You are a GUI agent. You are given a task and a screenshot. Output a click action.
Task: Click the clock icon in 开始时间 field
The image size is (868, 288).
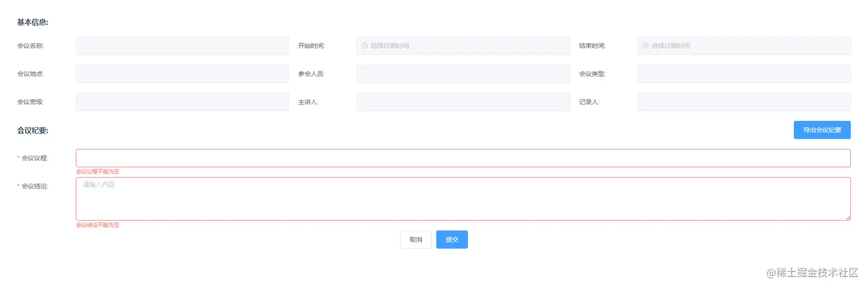click(365, 46)
